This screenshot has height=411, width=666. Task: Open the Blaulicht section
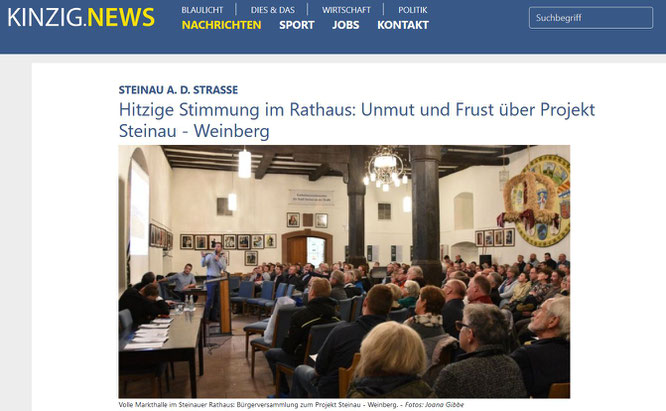coord(202,10)
